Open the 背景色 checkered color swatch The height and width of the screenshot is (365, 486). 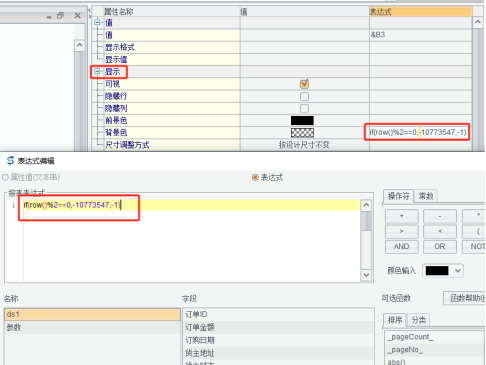[x=302, y=133]
